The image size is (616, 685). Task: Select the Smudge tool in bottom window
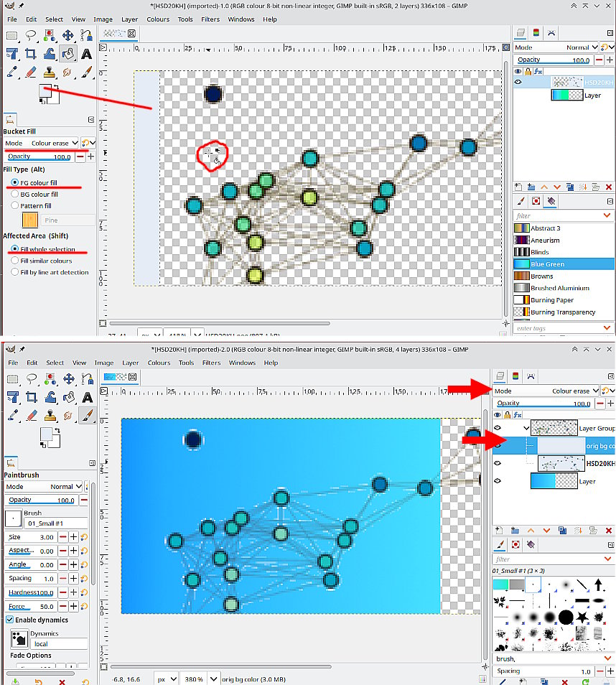[69, 416]
